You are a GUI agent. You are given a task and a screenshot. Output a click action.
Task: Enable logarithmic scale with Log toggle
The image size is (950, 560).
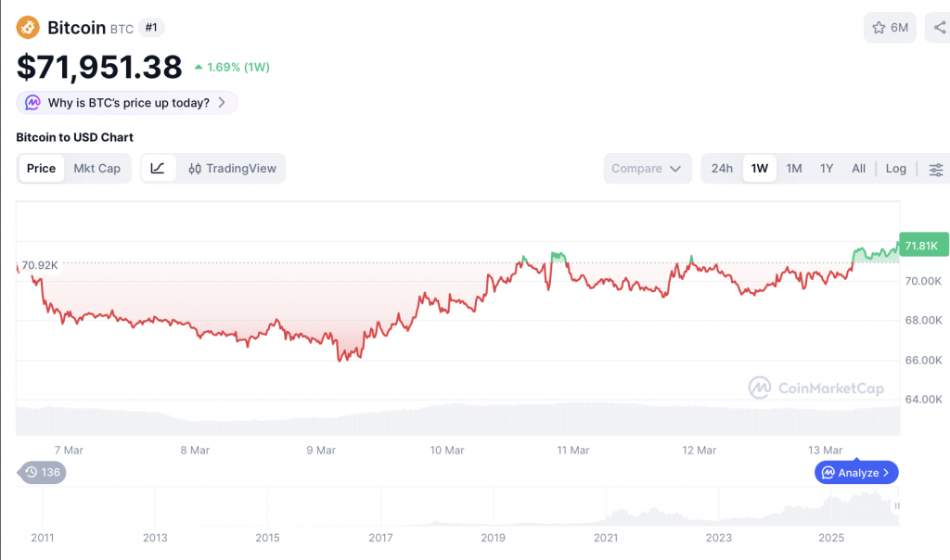click(x=895, y=168)
